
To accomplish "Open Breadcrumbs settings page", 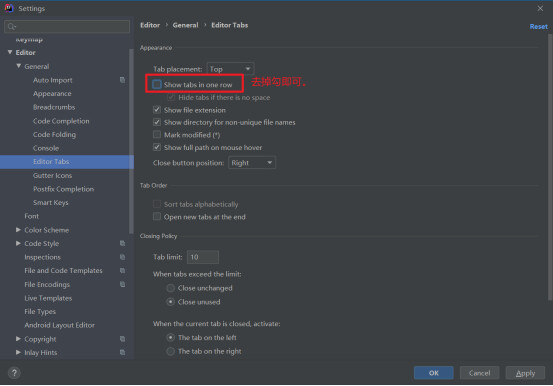I will pyautogui.click(x=54, y=107).
